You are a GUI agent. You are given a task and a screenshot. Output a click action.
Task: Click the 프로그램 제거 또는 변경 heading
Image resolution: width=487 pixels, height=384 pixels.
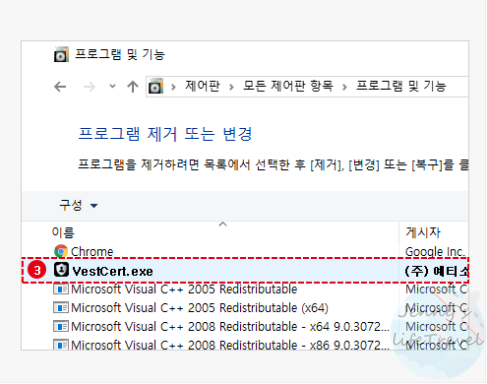[x=165, y=134]
